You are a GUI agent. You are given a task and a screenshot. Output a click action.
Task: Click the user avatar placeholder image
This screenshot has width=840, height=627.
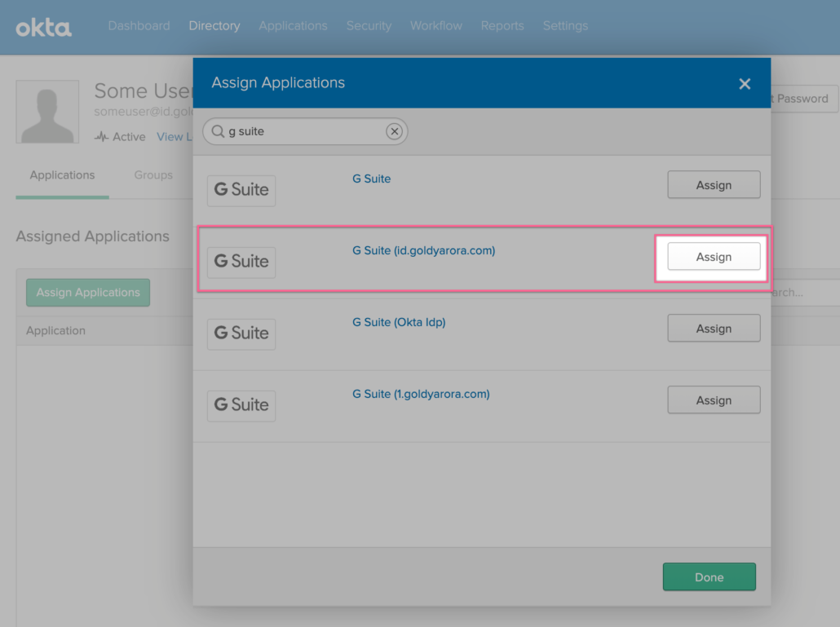[47, 112]
